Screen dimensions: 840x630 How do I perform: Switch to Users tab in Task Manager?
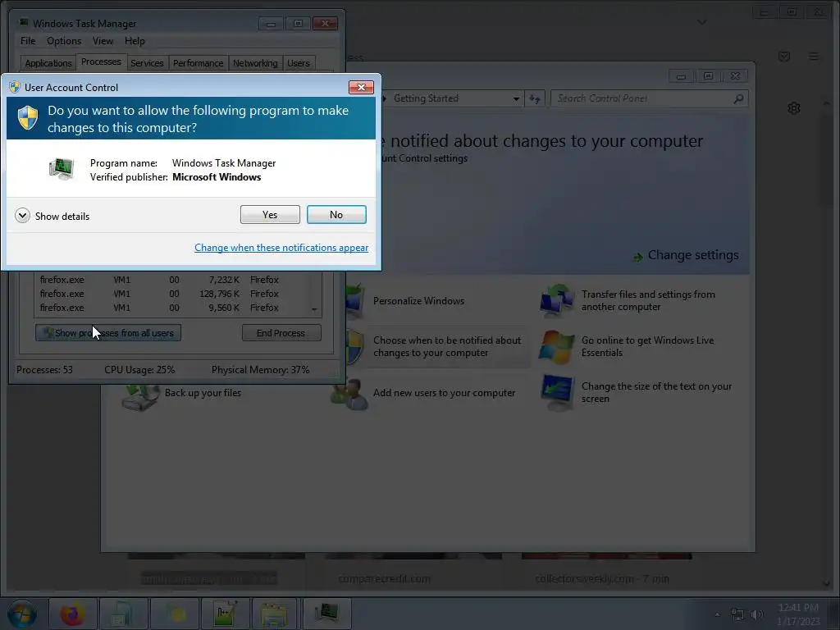click(x=299, y=63)
